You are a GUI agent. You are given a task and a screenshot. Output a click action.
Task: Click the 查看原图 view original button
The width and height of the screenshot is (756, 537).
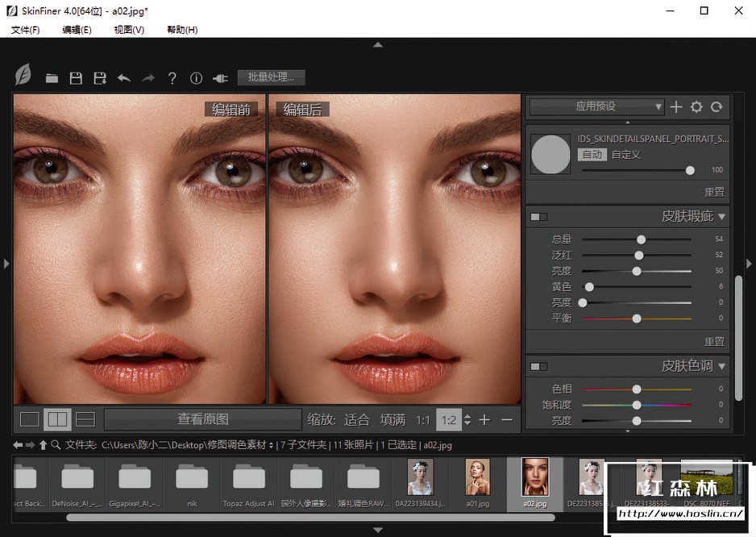[203, 419]
